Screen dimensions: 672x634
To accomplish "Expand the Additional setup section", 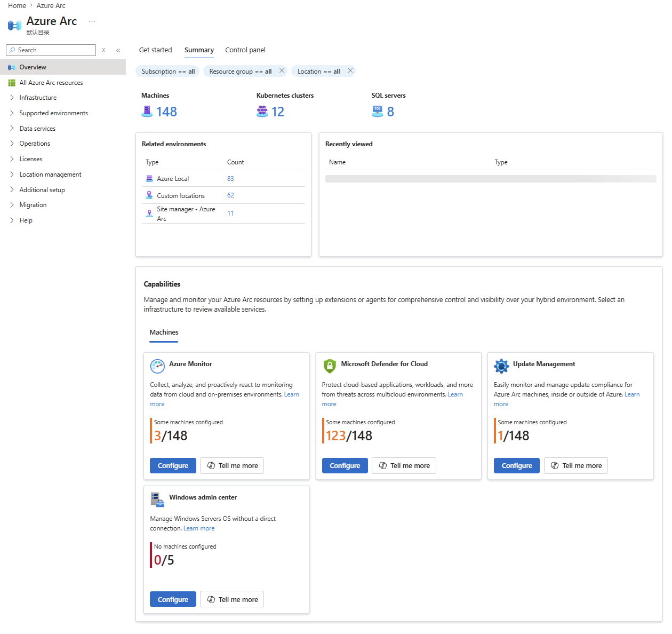I will click(x=12, y=190).
